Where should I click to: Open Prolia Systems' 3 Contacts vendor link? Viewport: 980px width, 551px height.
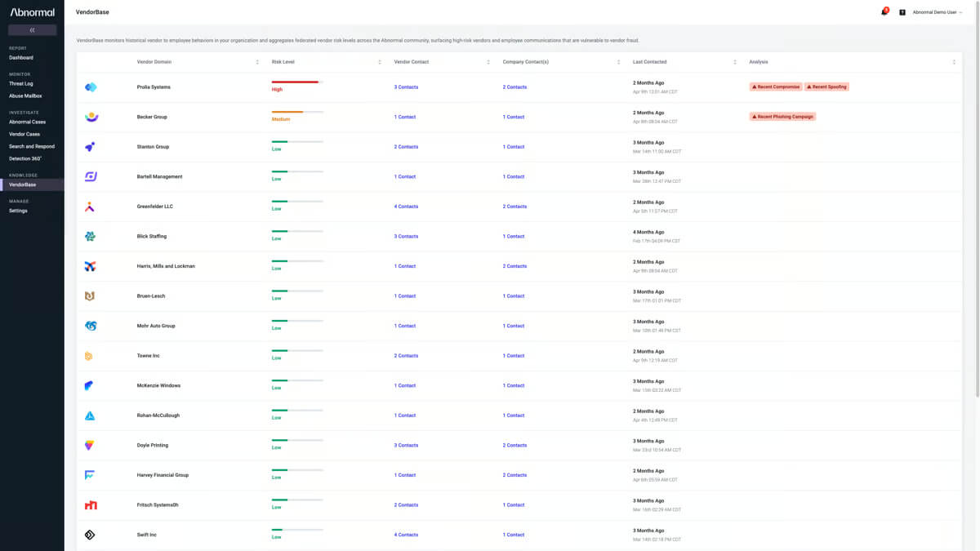(406, 87)
